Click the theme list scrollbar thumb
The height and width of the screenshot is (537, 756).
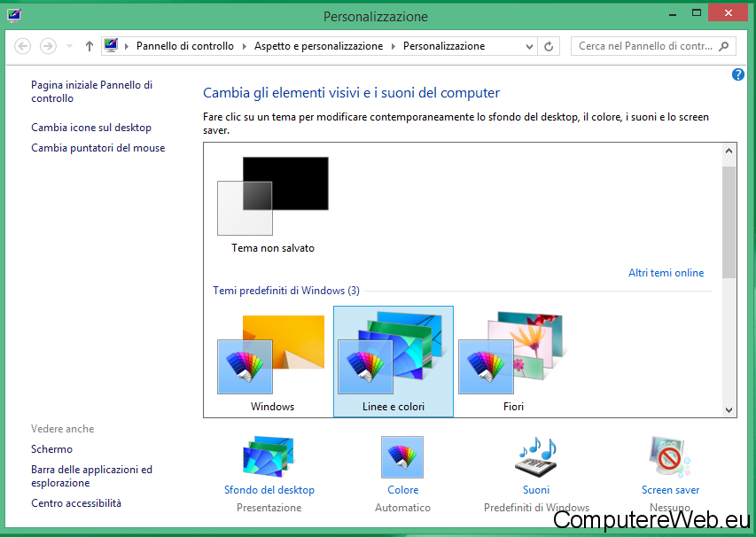click(729, 222)
